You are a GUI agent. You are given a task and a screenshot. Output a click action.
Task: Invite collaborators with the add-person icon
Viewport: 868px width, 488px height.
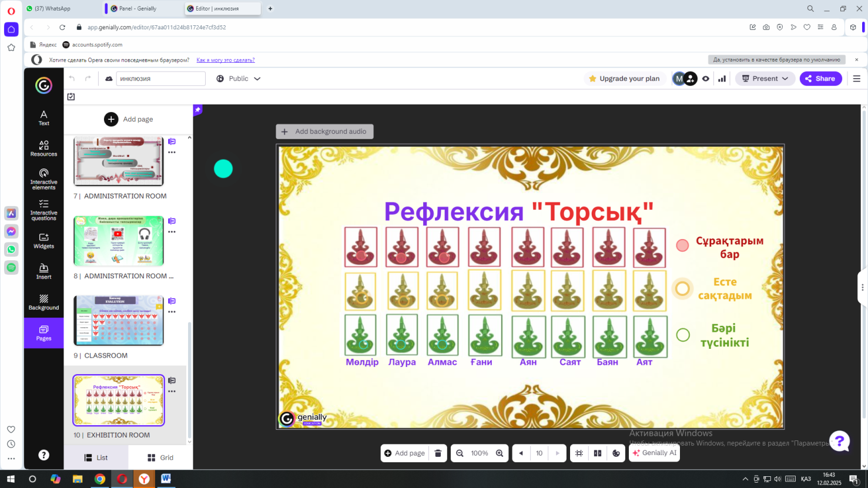point(691,79)
